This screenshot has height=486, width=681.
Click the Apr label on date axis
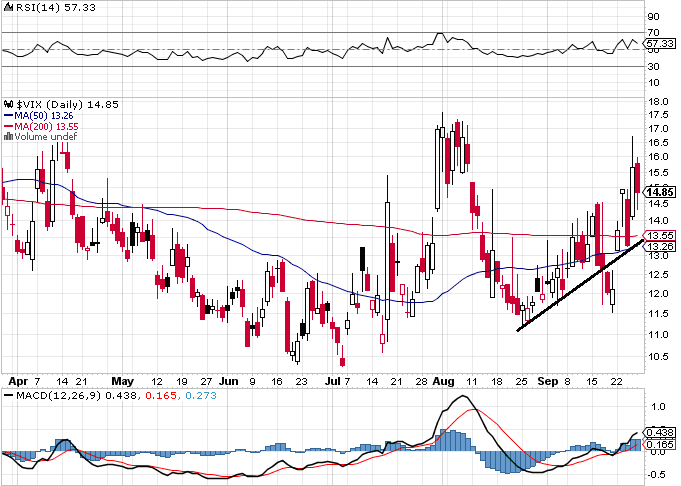click(x=19, y=381)
